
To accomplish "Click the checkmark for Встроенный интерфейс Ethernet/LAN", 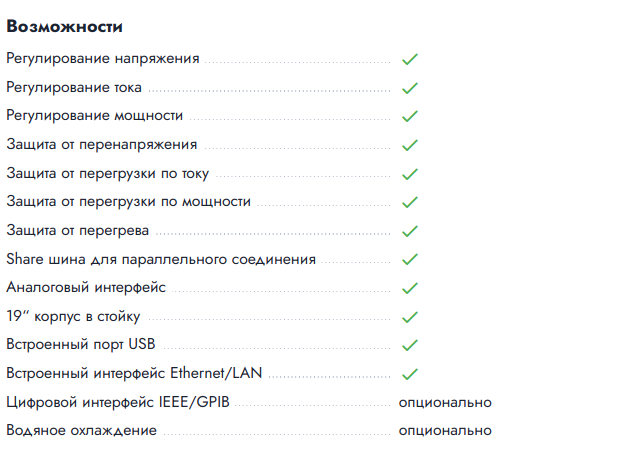I will point(410,374).
